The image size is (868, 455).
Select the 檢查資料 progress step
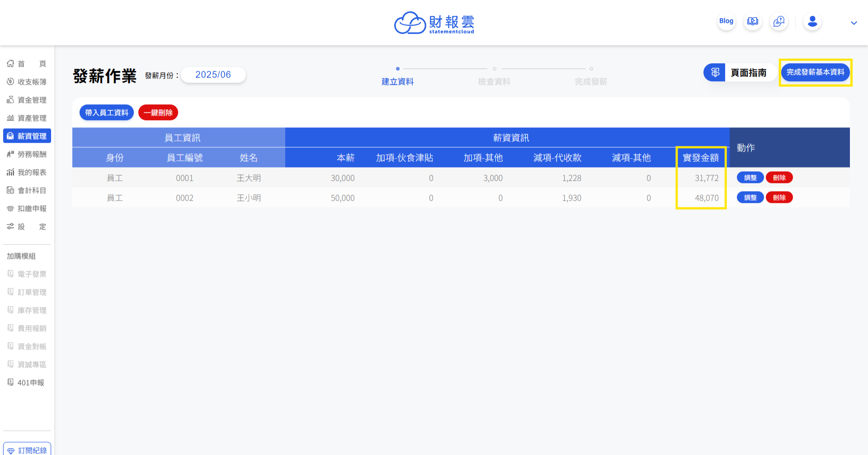[x=494, y=77]
